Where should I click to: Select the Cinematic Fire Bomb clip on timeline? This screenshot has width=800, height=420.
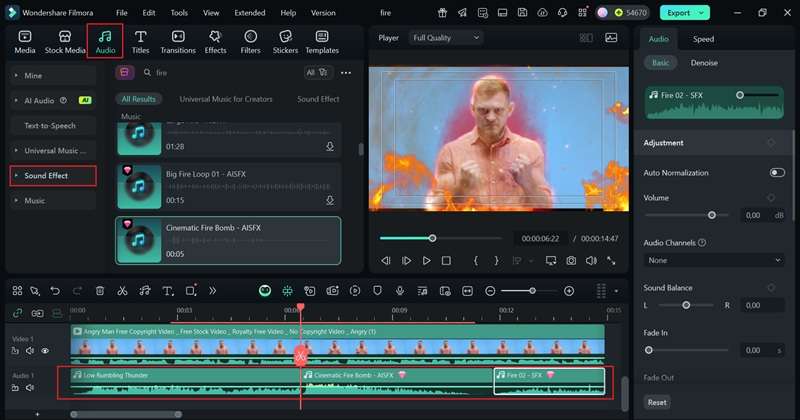[398, 381]
